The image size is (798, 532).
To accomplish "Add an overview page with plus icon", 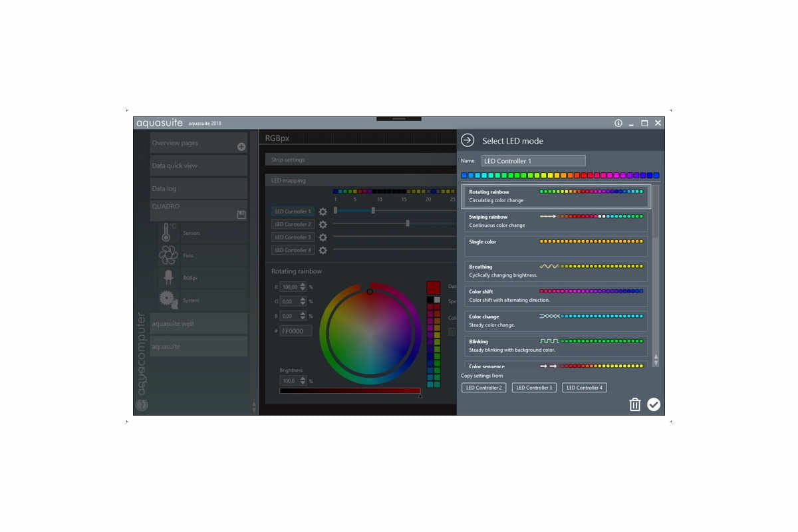I will pos(241,147).
